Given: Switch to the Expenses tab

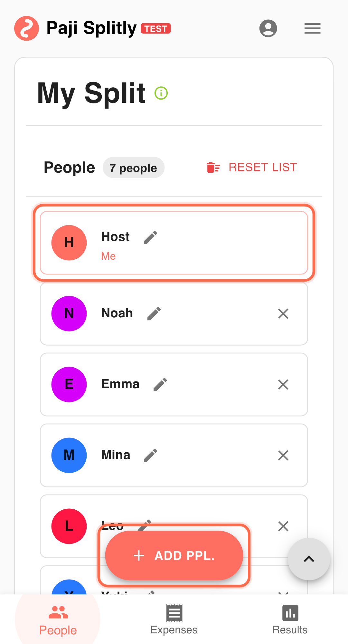Looking at the screenshot, I should 174,620.
